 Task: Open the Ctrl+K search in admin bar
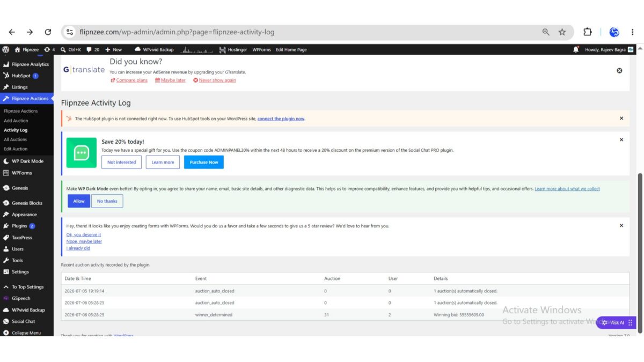pyautogui.click(x=71, y=49)
